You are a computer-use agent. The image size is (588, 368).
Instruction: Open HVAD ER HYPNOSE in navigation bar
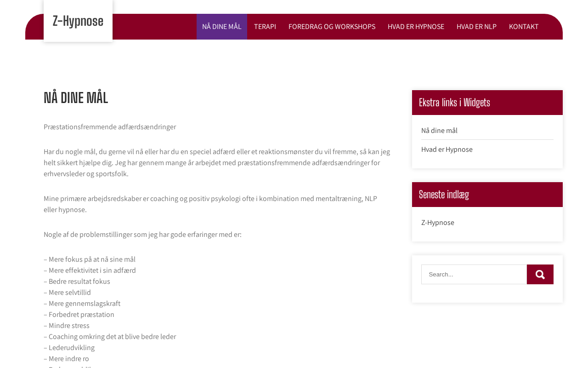(416, 27)
